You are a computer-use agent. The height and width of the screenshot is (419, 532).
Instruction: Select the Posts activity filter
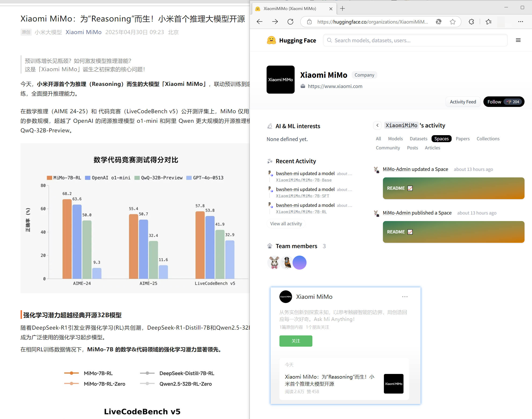click(412, 148)
